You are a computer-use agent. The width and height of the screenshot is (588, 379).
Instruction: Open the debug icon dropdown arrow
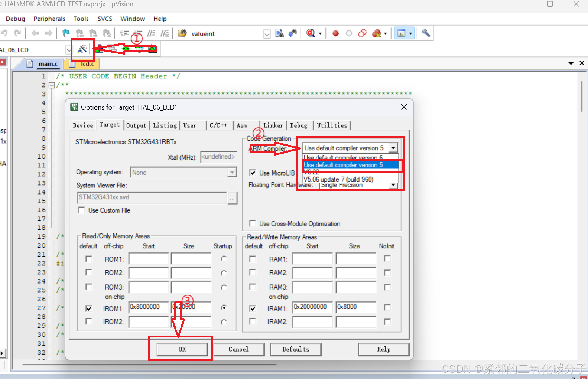(x=320, y=34)
